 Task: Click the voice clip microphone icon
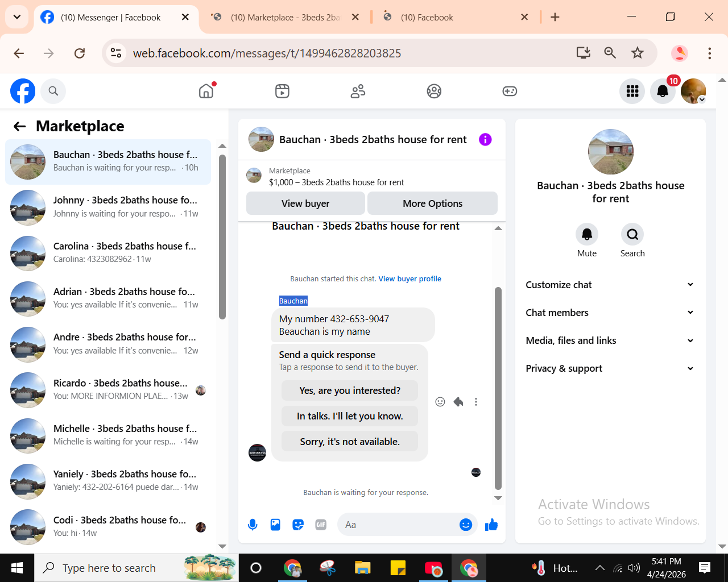coord(253,525)
